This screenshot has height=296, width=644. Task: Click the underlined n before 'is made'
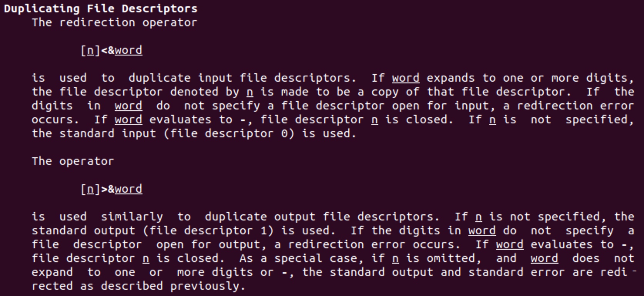click(x=250, y=92)
